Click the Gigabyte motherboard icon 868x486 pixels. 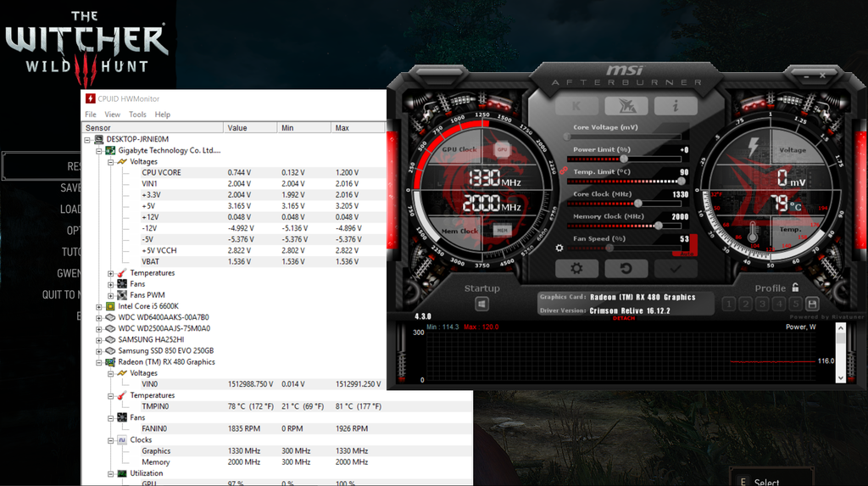(x=110, y=150)
